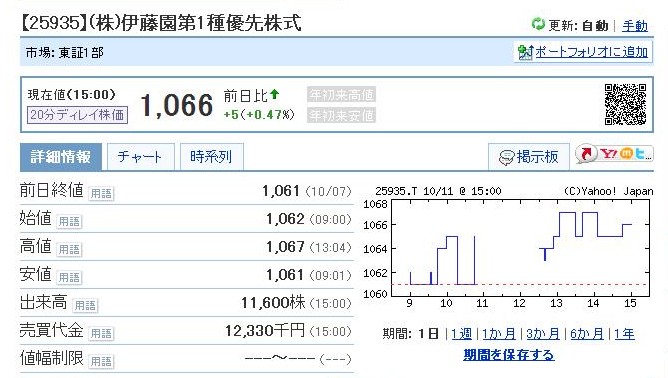Select the 1日 chart period
This screenshot has width=668, height=378.
pos(428,334)
